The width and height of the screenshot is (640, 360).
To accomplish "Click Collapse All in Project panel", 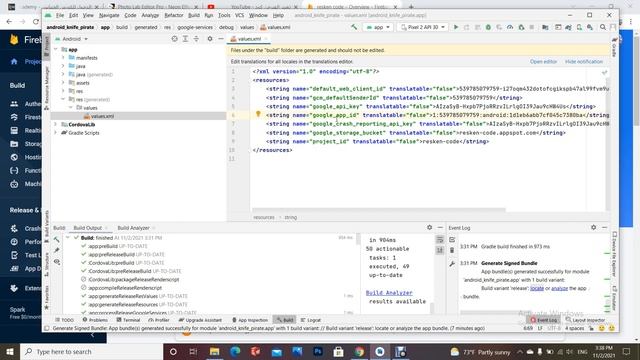I will click(196, 39).
